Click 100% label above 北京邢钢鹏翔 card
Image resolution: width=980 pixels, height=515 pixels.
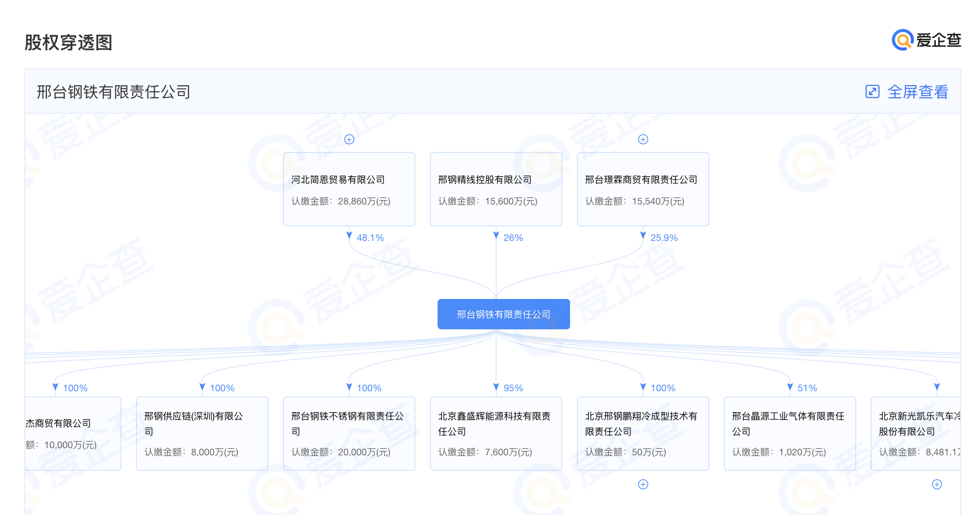[663, 388]
